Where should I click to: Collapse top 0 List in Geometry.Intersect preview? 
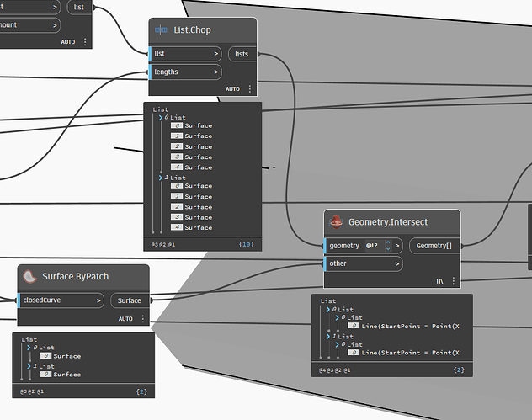(x=328, y=310)
